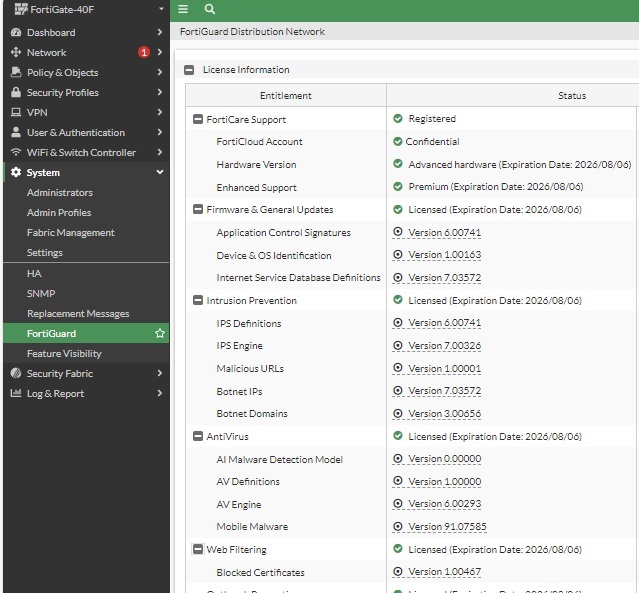Select the FortiGuard menu item
This screenshot has width=639, height=593.
coord(86,333)
